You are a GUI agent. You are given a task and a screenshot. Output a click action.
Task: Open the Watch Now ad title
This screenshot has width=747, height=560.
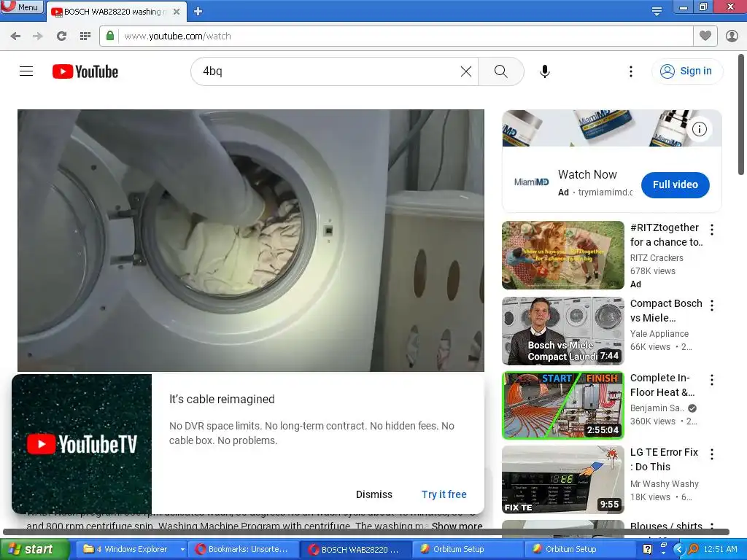point(587,175)
